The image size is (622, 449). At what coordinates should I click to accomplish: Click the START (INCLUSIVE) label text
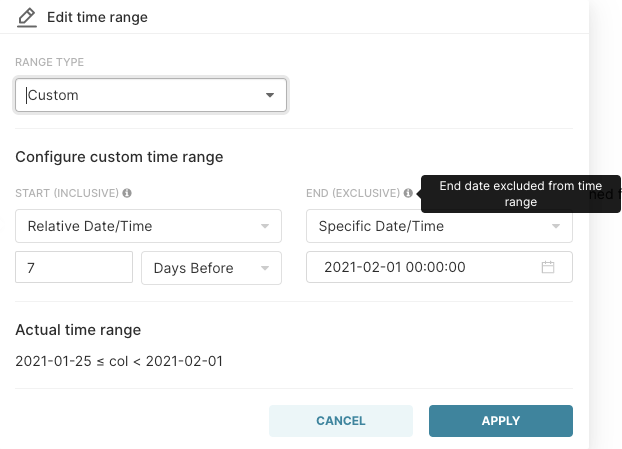(x=67, y=193)
